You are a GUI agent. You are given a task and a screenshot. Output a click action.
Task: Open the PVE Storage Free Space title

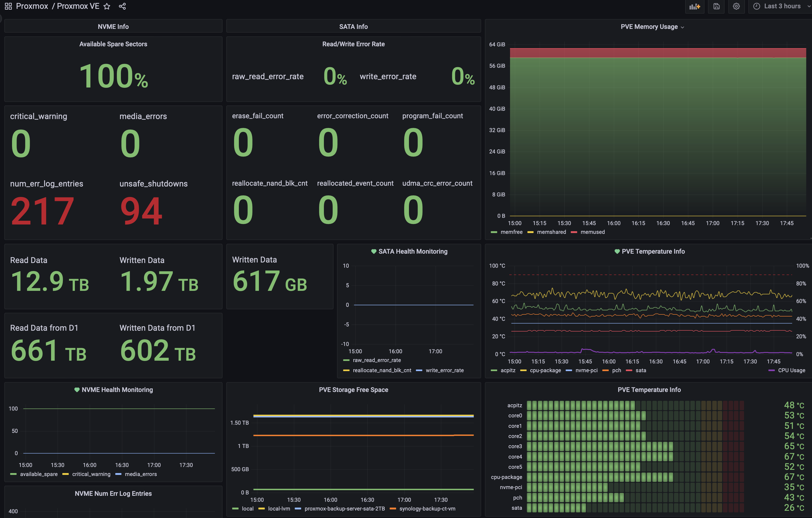[353, 390]
